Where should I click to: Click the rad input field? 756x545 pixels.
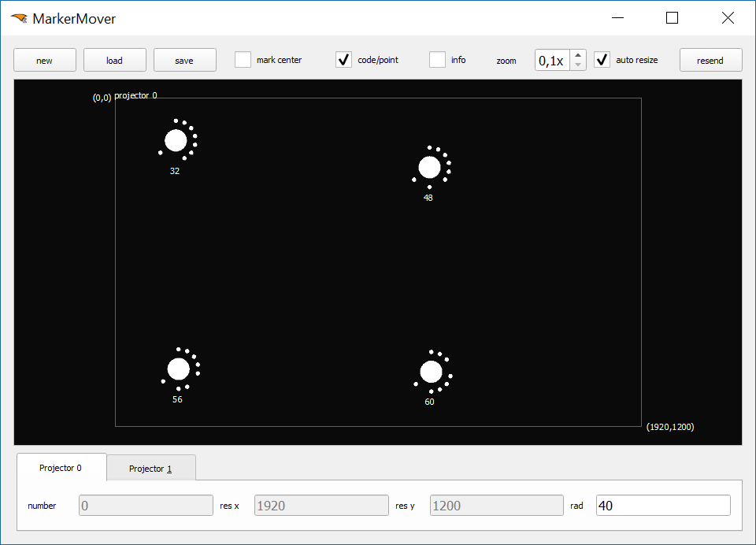coord(662,506)
